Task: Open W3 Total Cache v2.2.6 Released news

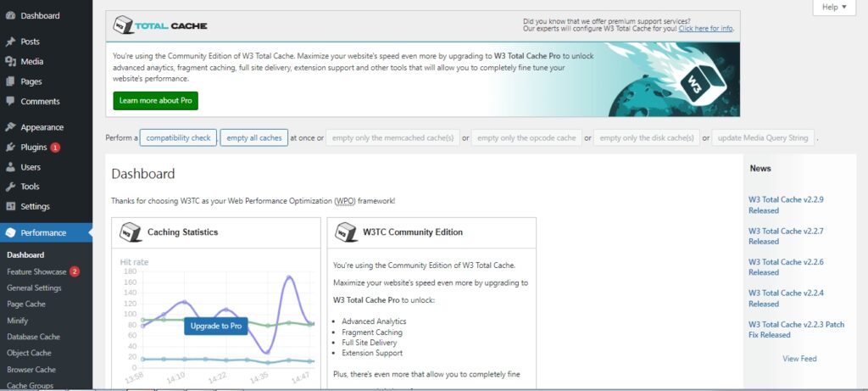Action: [x=786, y=267]
